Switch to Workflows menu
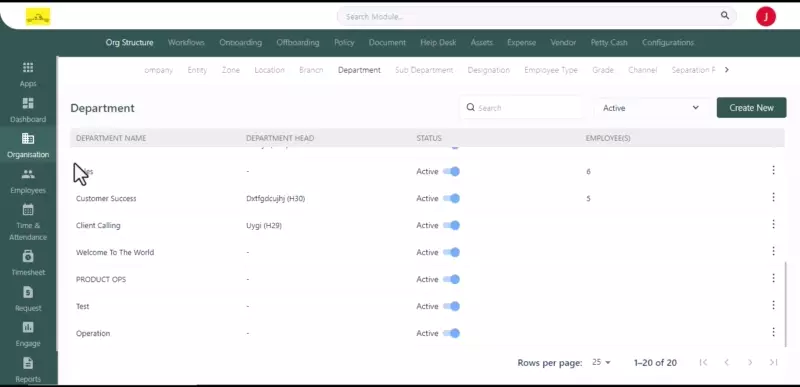The height and width of the screenshot is (387, 800). point(186,43)
